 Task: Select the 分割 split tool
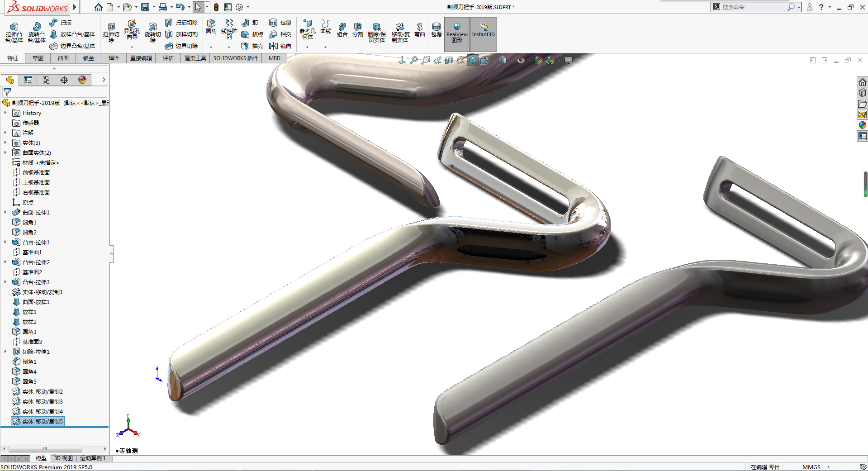point(358,29)
